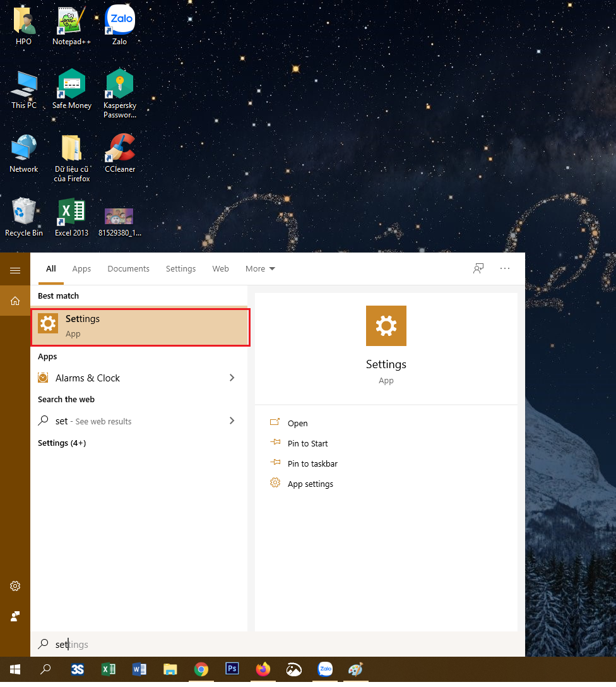Switch to the Apps search tab
This screenshot has width=616, height=687.
(x=81, y=268)
